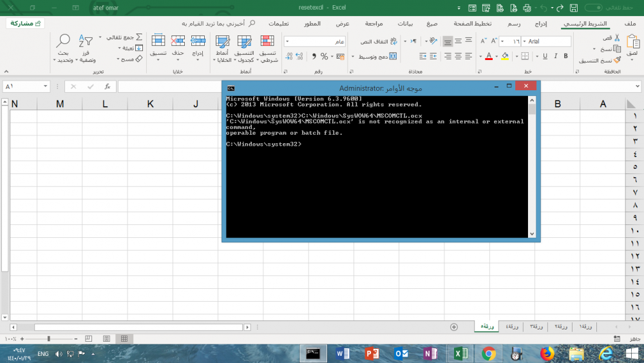
Task: Click Sort & Filter (فرز وتصفية)
Action: 86,48
